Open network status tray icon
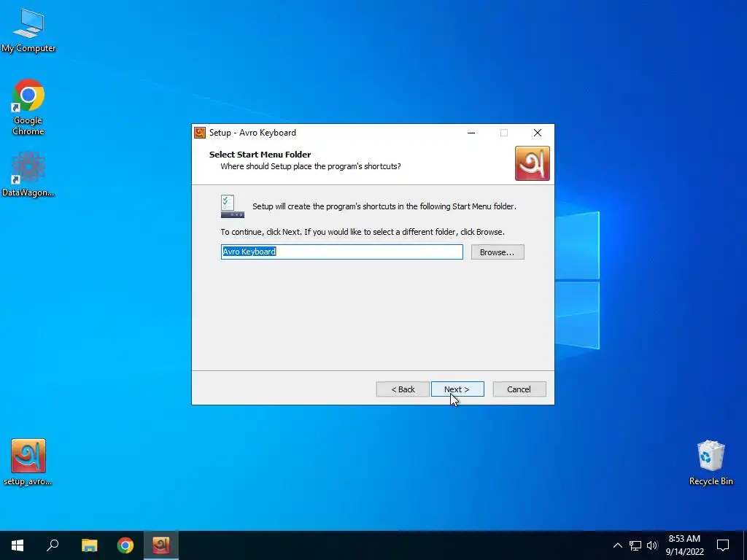The image size is (747, 560). pyautogui.click(x=635, y=545)
